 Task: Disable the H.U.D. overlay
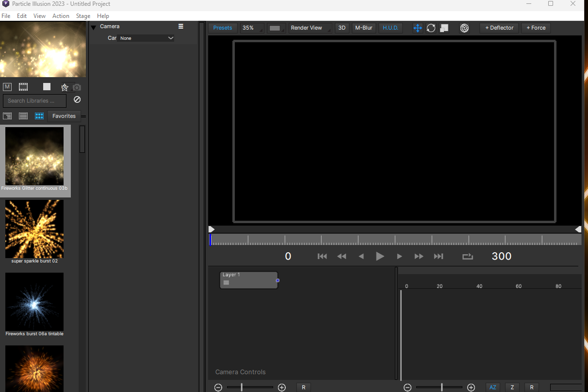click(x=390, y=28)
